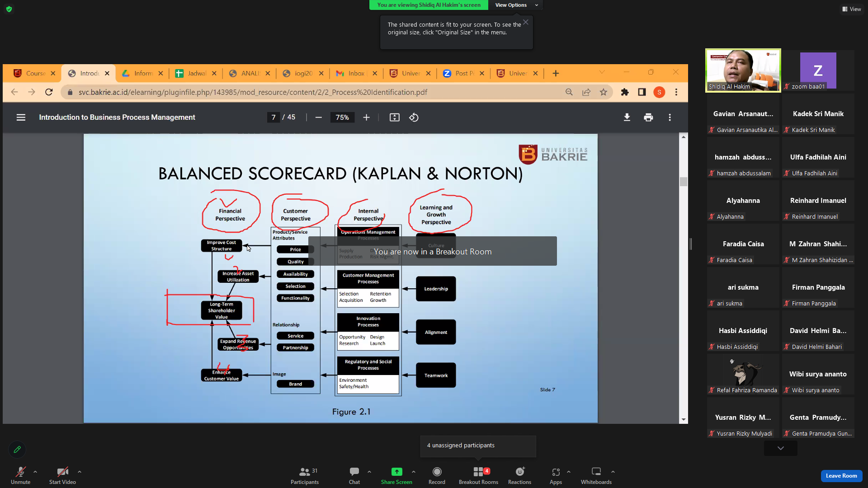Open a new browser tab
This screenshot has height=488, width=868.
(x=556, y=73)
